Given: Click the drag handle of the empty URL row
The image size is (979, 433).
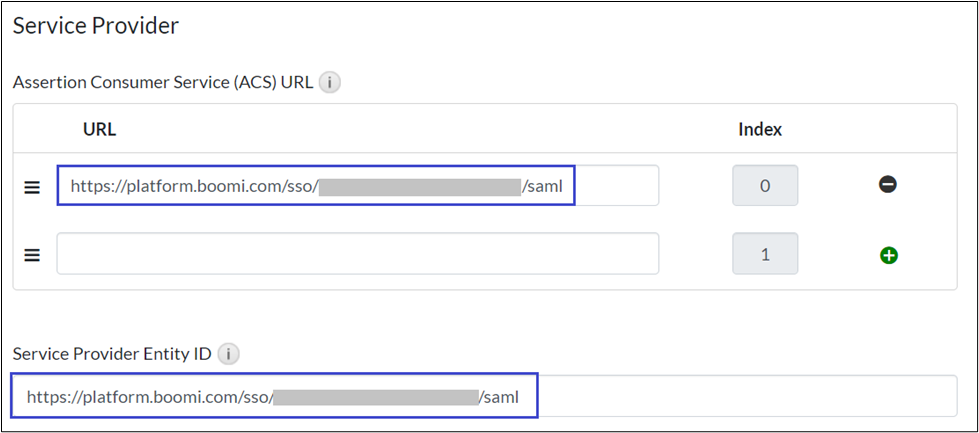Looking at the screenshot, I should 32,255.
